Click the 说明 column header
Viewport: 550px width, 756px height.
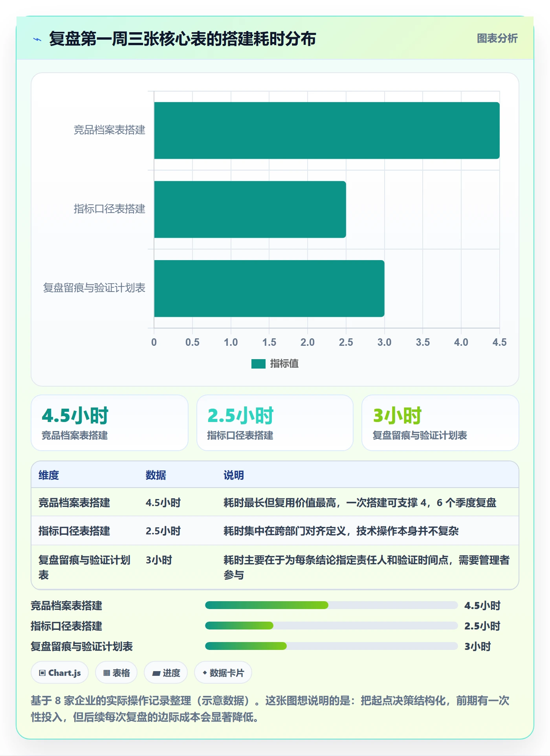(234, 475)
